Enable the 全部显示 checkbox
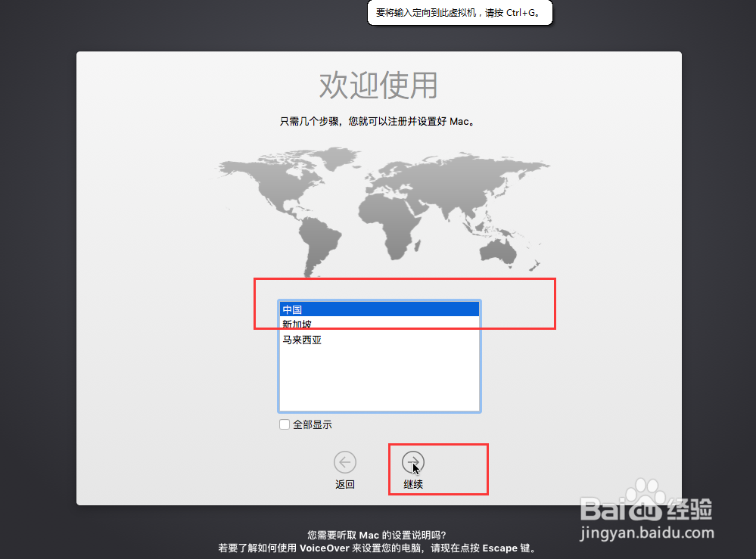Image resolution: width=756 pixels, height=559 pixels. [285, 424]
